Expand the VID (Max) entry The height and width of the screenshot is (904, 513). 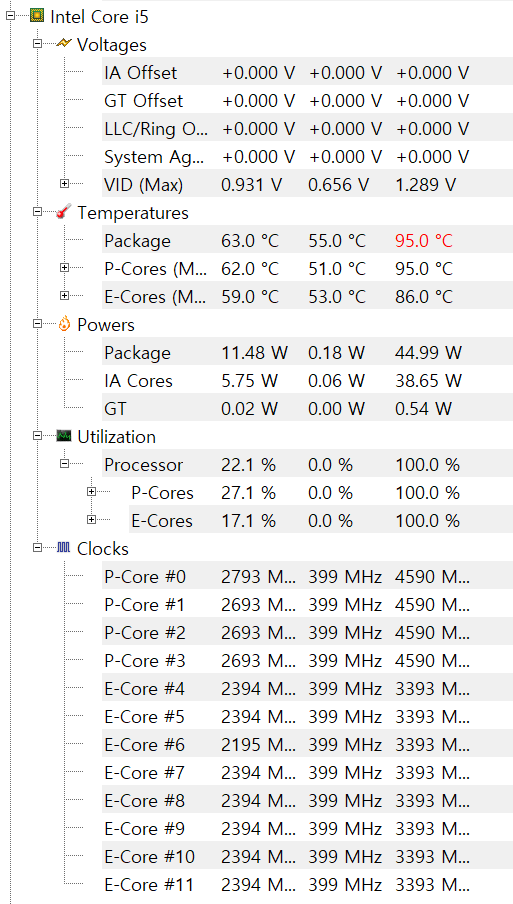(64, 184)
